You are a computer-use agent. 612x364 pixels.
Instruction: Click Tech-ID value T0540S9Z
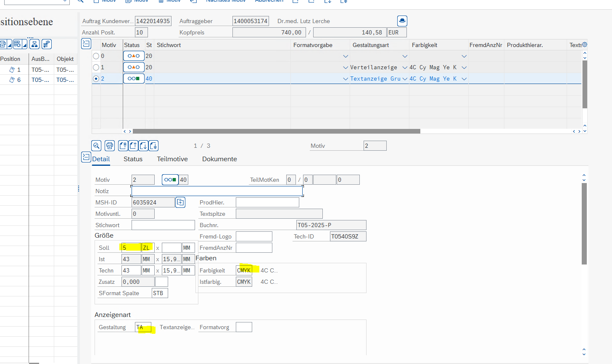tap(348, 236)
